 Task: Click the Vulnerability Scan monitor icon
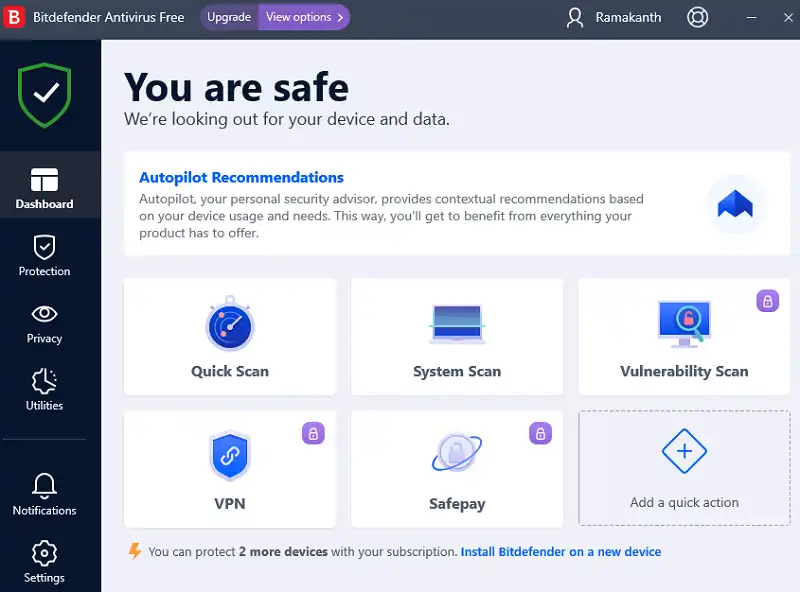[x=684, y=325]
